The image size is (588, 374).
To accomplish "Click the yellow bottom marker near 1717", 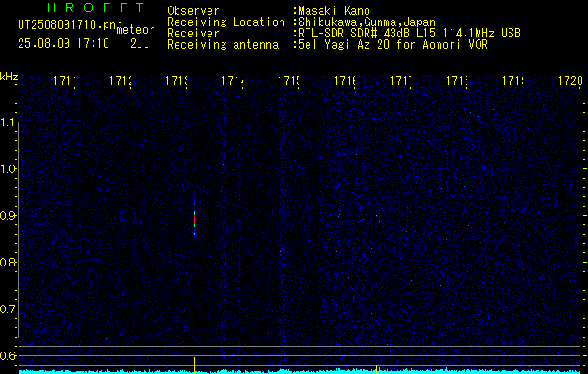I will coord(376,368).
